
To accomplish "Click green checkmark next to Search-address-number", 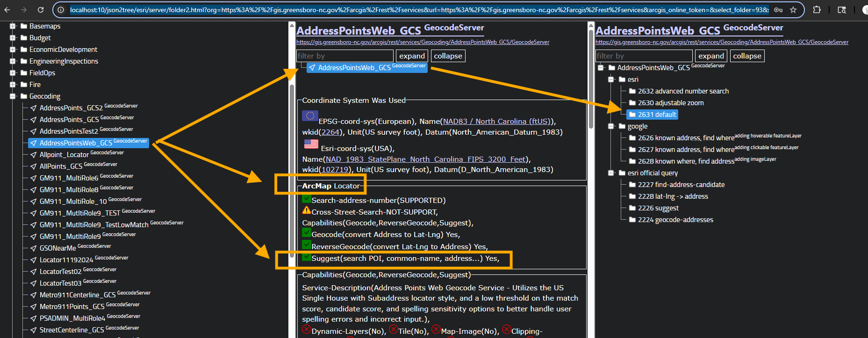I will point(307,199).
